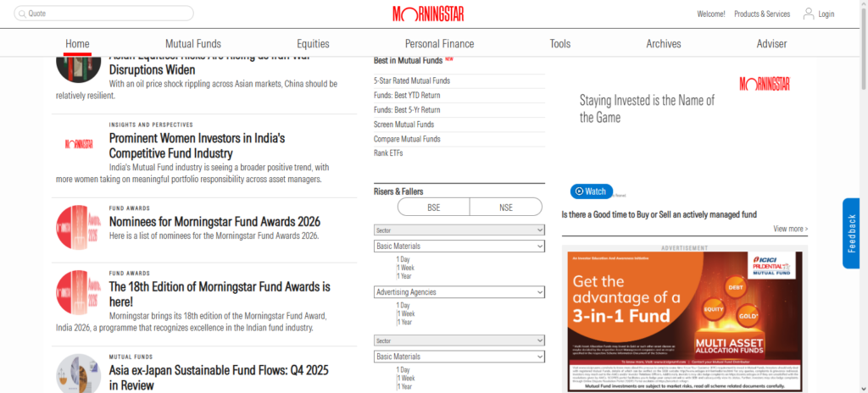Image resolution: width=868 pixels, height=393 pixels.
Task: Click the Morningstar logo in the video panel
Action: click(x=765, y=84)
